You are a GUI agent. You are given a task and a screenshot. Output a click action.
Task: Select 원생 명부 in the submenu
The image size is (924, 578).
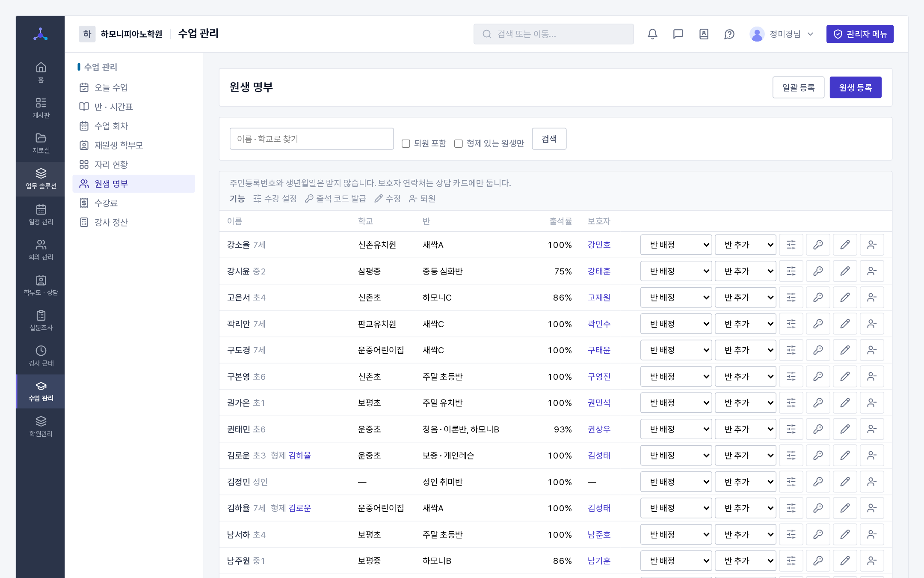point(133,184)
